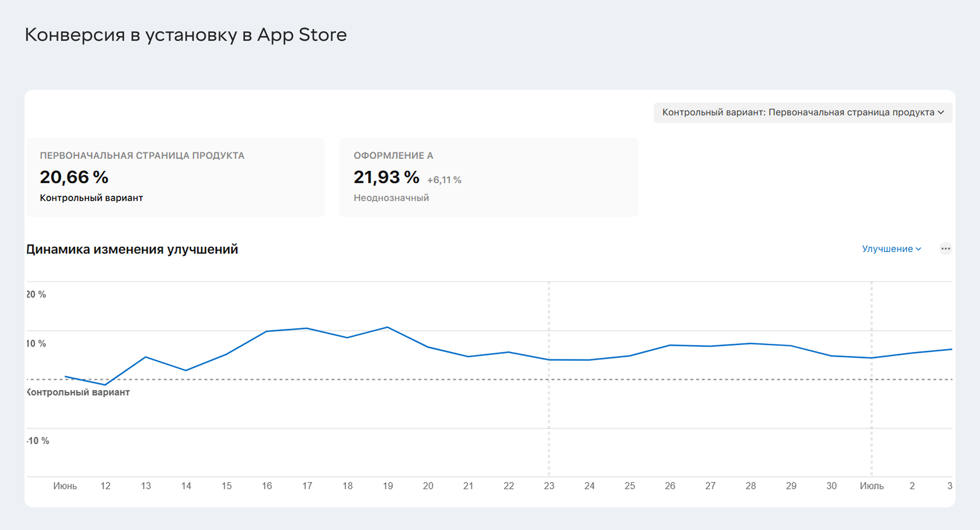Click chevron arrow beside Первоначальная страница продукта
Image resolution: width=980 pixels, height=530 pixels.
point(941,112)
